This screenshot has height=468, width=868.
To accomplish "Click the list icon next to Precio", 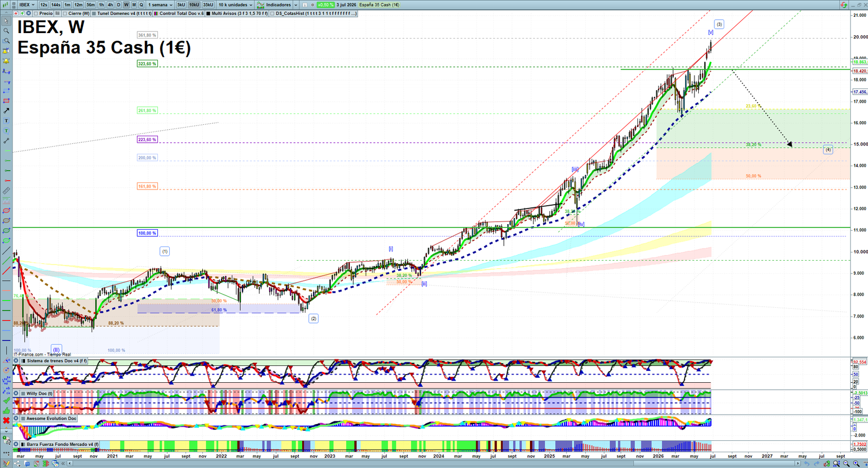I will coord(58,14).
